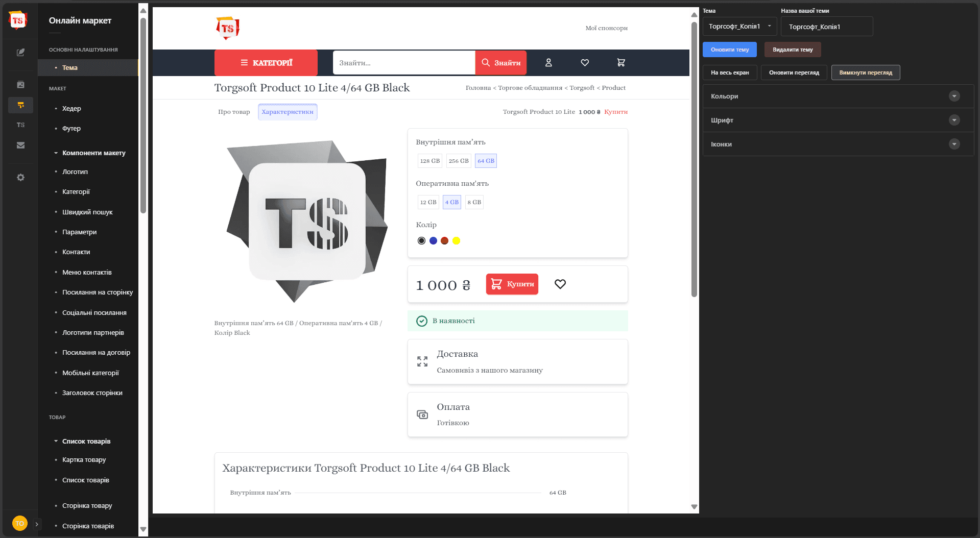
Task: Select 8 GB RAM option
Action: pyautogui.click(x=474, y=202)
